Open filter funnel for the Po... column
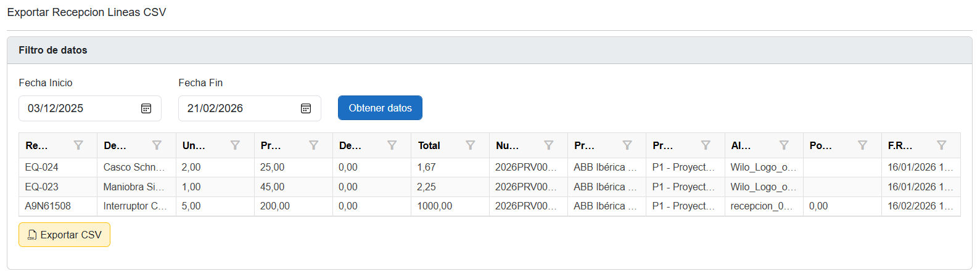 pyautogui.click(x=862, y=145)
